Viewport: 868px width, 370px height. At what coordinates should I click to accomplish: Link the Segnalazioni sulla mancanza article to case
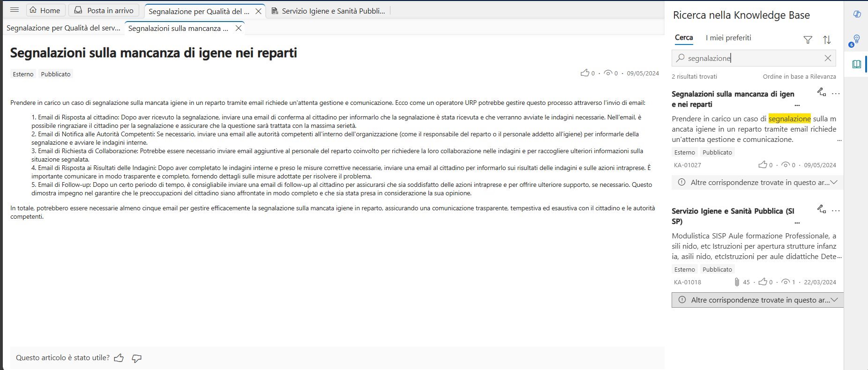coord(821,92)
